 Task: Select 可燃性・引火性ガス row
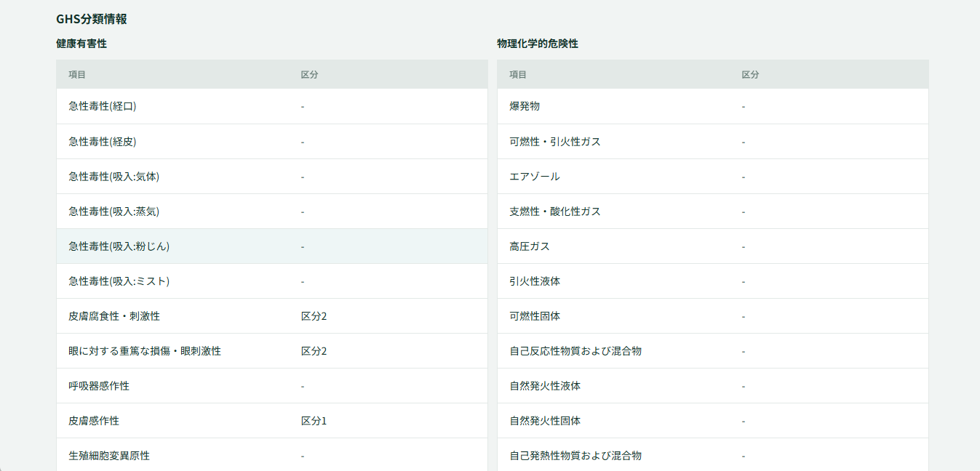pyautogui.click(x=713, y=141)
